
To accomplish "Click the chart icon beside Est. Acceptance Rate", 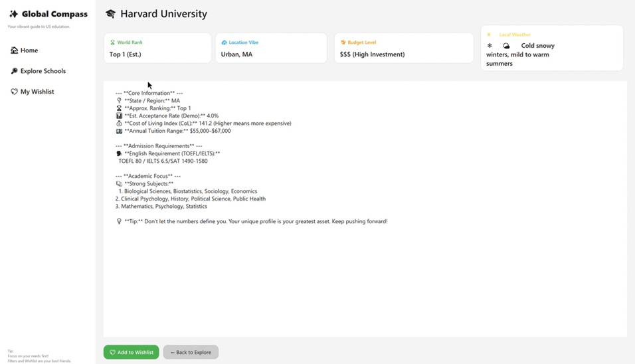I will click(x=119, y=116).
